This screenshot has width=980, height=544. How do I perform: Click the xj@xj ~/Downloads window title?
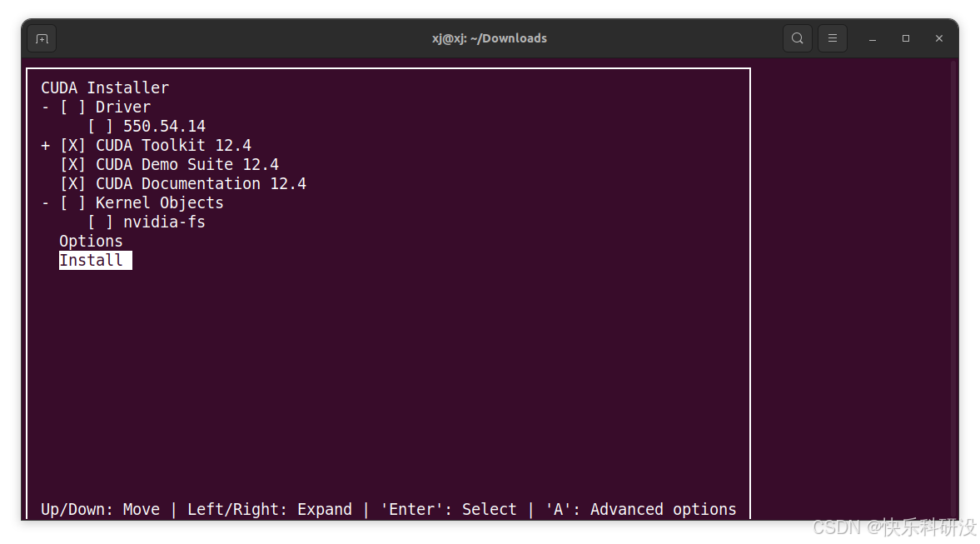coord(490,38)
